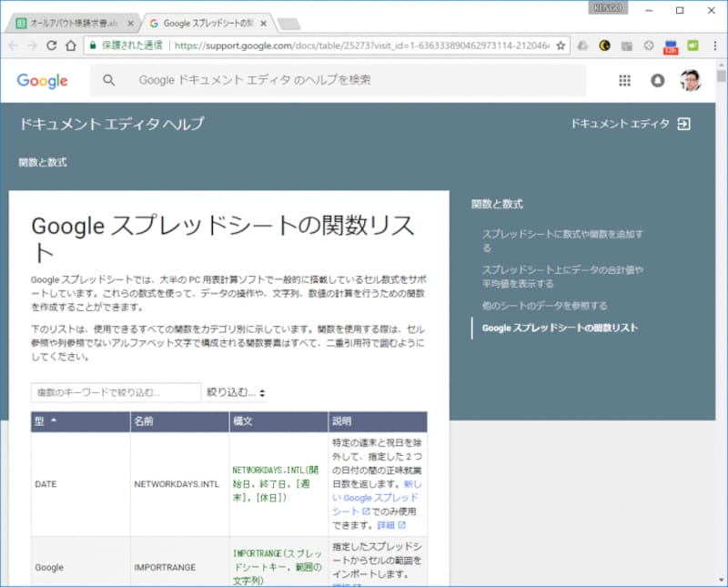Screen dimensions: 728x587
Task: Open the Google apps grid icon
Action: pyautogui.click(x=624, y=81)
